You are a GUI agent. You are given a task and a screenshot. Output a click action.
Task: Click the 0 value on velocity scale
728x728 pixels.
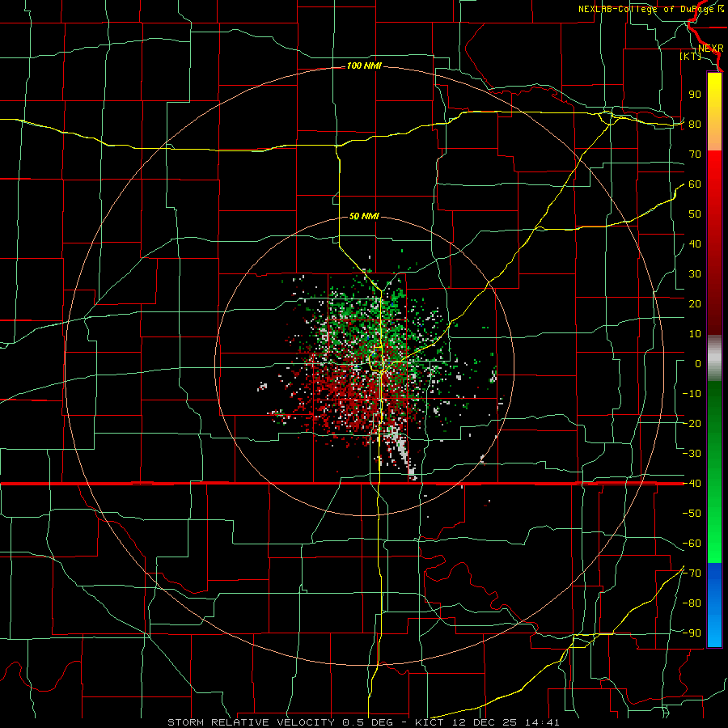click(698, 363)
